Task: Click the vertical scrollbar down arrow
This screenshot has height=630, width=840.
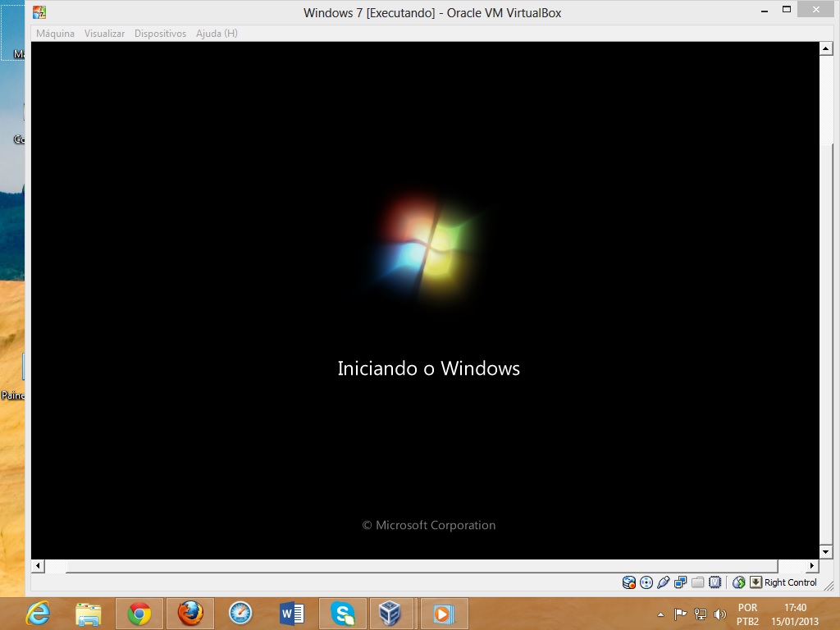Action: (x=825, y=551)
